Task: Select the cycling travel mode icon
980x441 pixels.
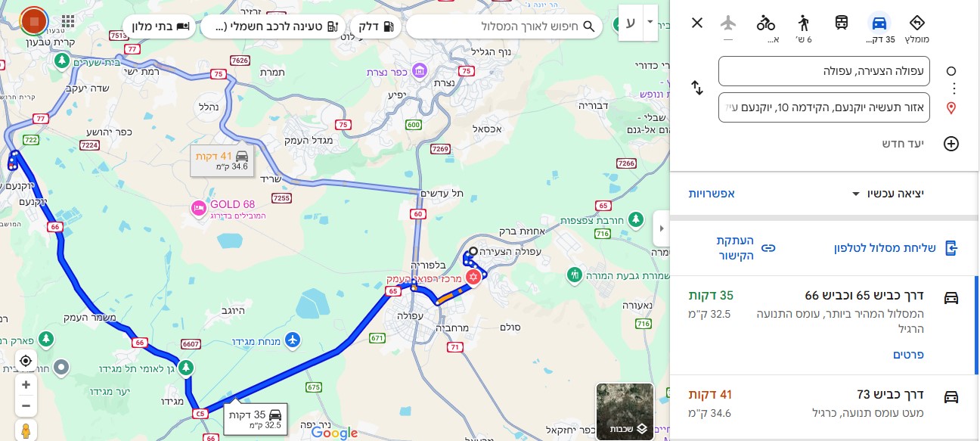Action: tap(766, 22)
